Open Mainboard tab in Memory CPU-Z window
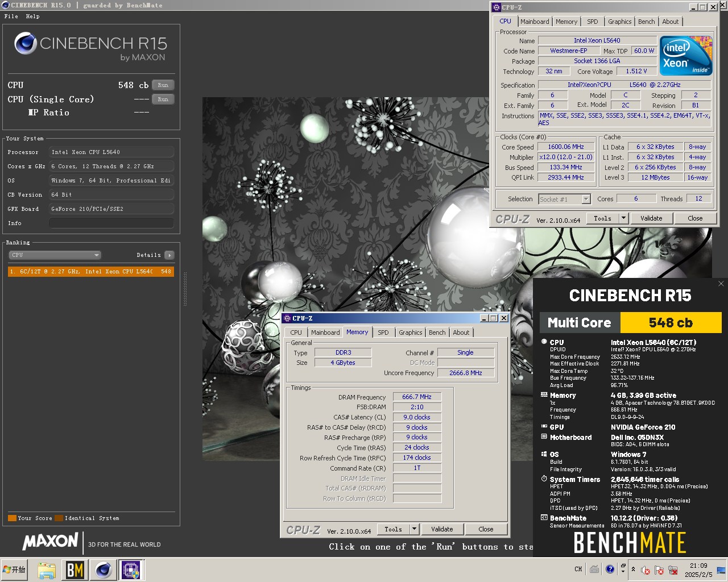The height and width of the screenshot is (582, 728). [x=325, y=332]
